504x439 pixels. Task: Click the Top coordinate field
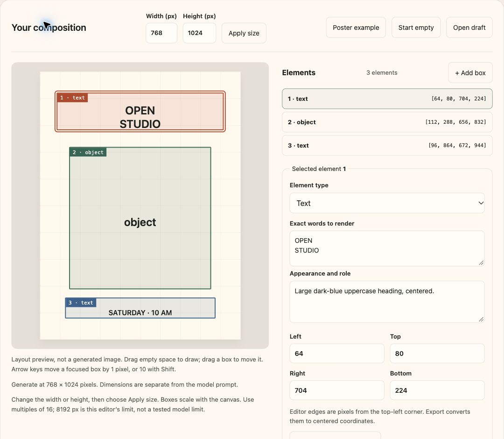tap(437, 354)
